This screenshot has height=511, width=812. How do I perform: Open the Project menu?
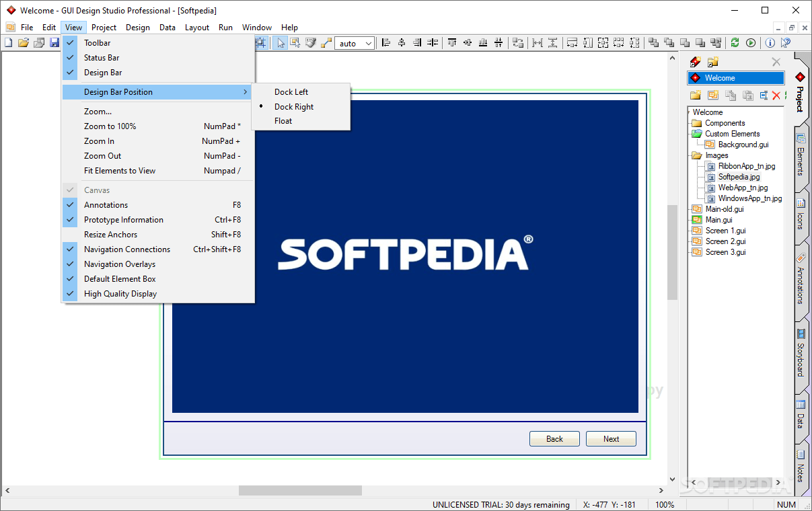tap(104, 28)
